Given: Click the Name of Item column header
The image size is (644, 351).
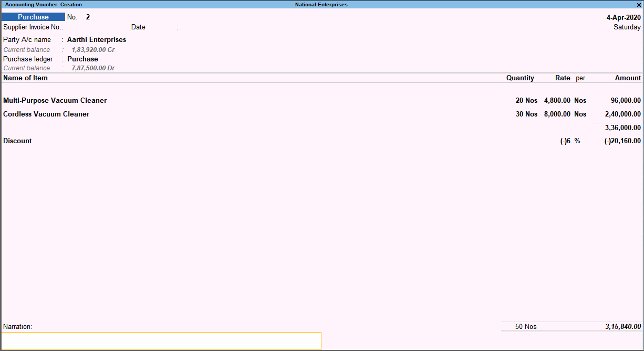Looking at the screenshot, I should coord(25,78).
